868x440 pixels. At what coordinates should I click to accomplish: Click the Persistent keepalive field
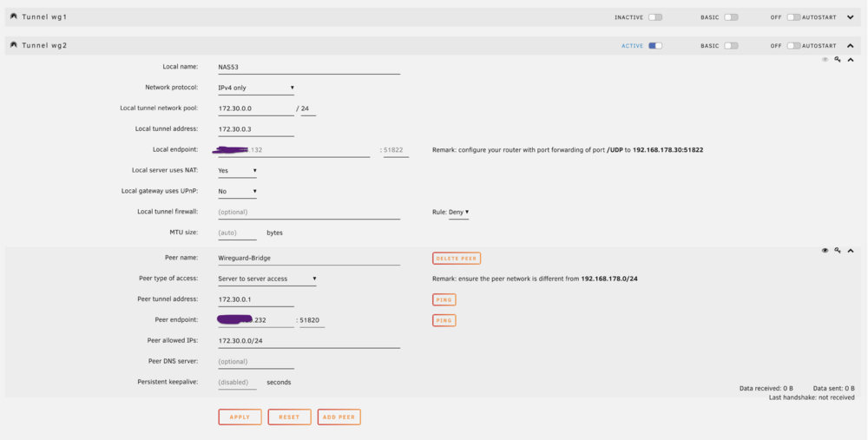pyautogui.click(x=238, y=383)
